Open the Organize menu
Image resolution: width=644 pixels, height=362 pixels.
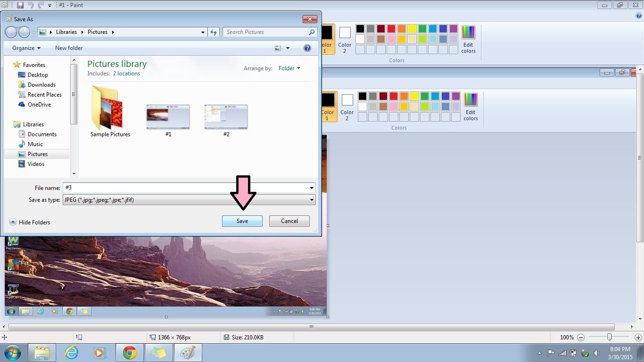26,48
